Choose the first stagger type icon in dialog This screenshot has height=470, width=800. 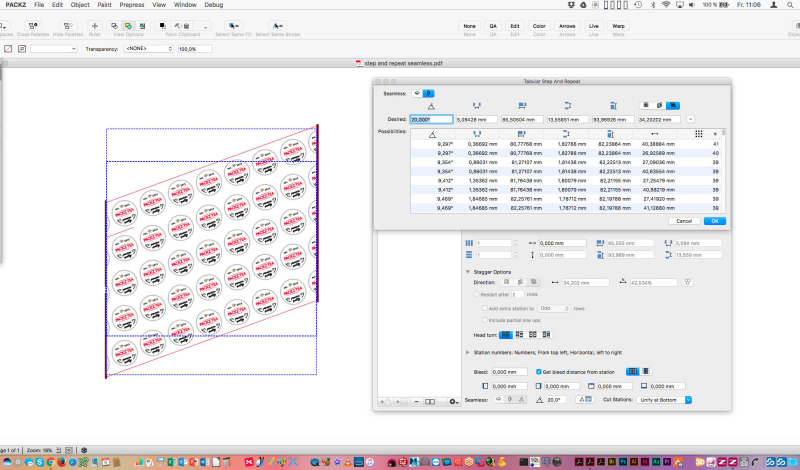pyautogui.click(x=646, y=105)
